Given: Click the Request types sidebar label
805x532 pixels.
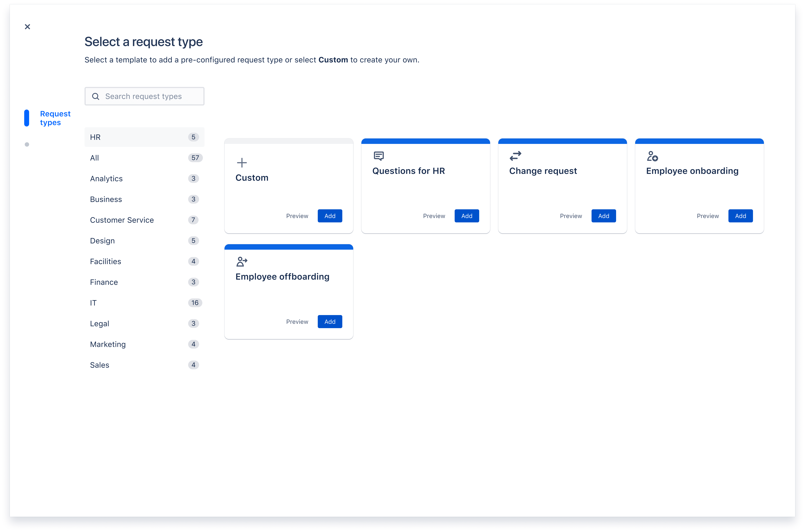Looking at the screenshot, I should 55,118.
